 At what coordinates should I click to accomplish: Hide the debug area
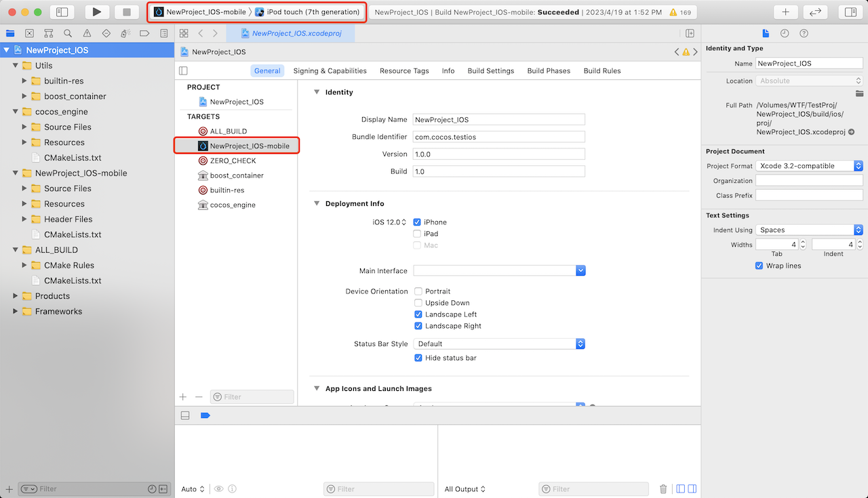tap(185, 415)
